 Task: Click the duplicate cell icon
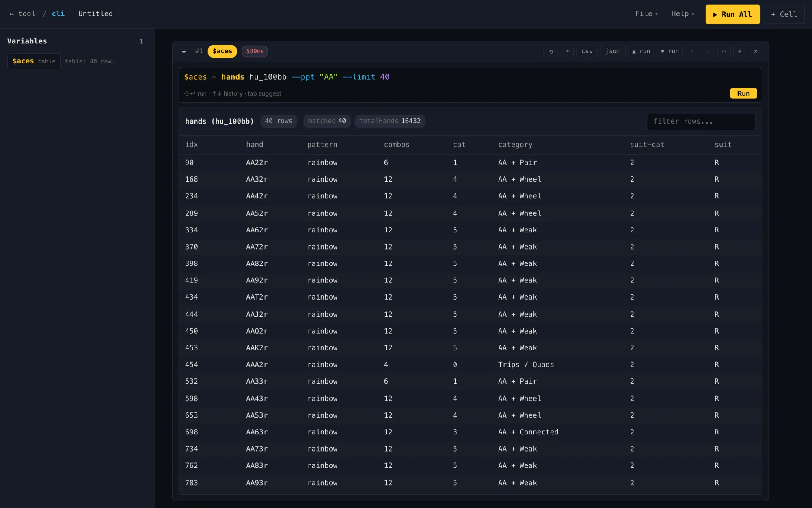(723, 51)
